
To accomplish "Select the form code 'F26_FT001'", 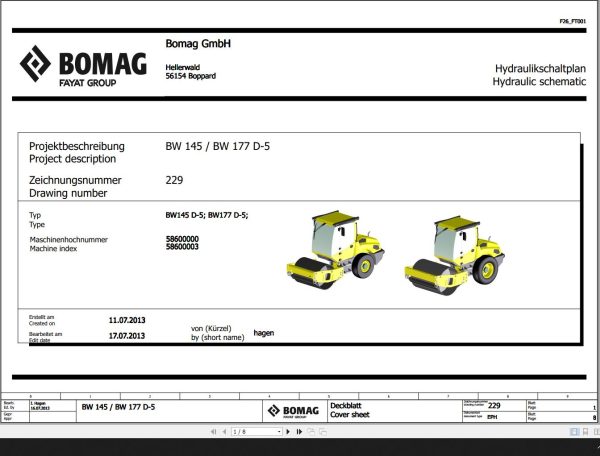I will click(572, 21).
